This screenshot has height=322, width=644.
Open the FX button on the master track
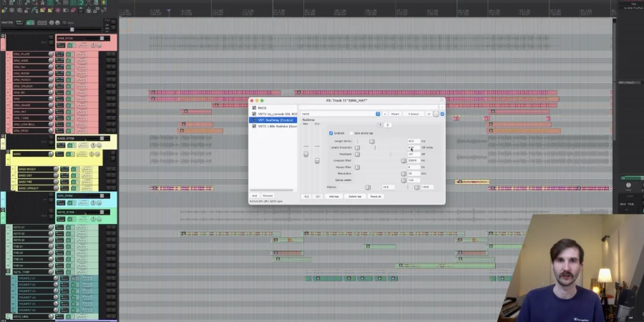(30, 23)
